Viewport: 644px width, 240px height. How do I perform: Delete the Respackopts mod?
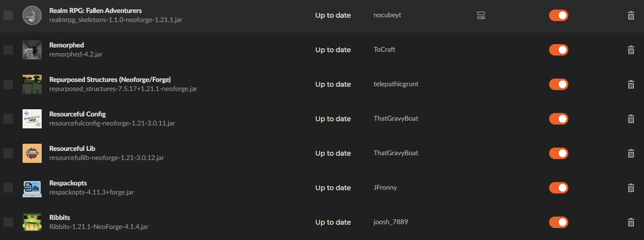coord(631,188)
